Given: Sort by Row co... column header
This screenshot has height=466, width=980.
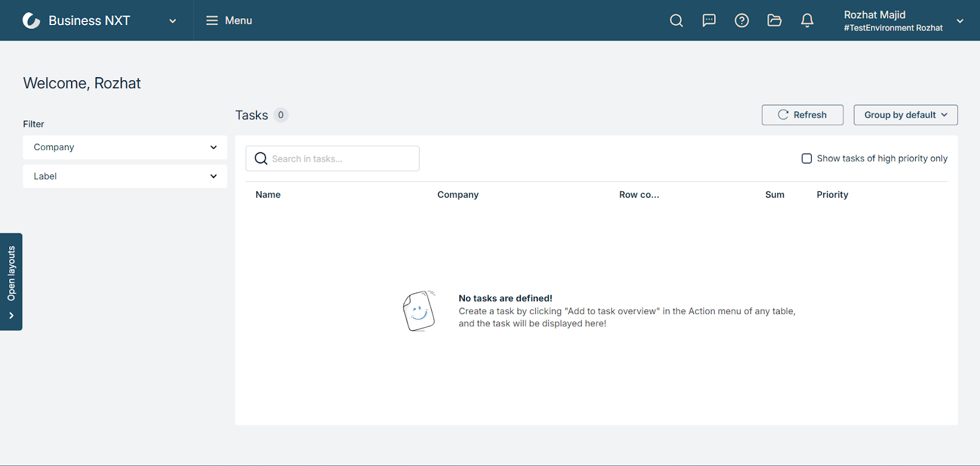Looking at the screenshot, I should pyautogui.click(x=639, y=195).
